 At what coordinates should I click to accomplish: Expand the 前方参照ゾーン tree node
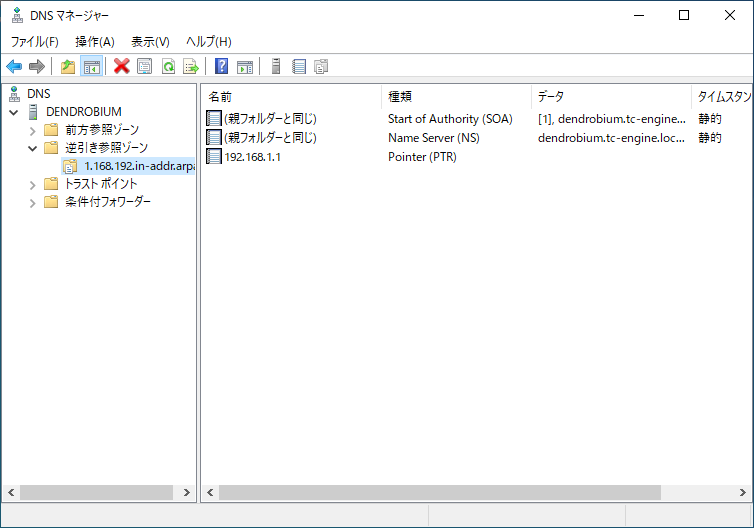coord(33,131)
